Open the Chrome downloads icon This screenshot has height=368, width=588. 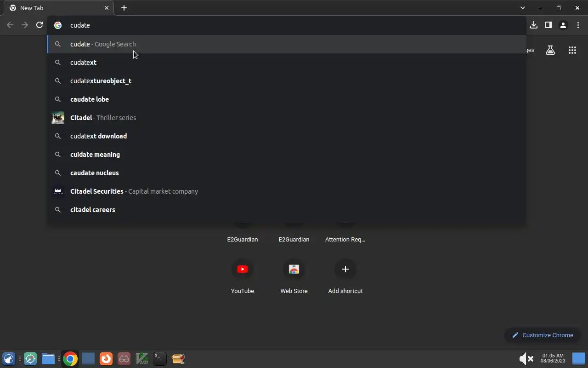pos(533,25)
